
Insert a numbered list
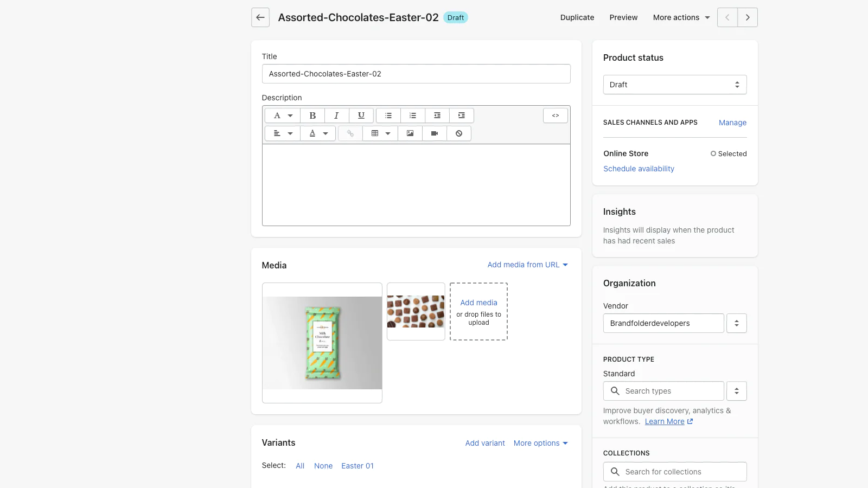(x=413, y=115)
